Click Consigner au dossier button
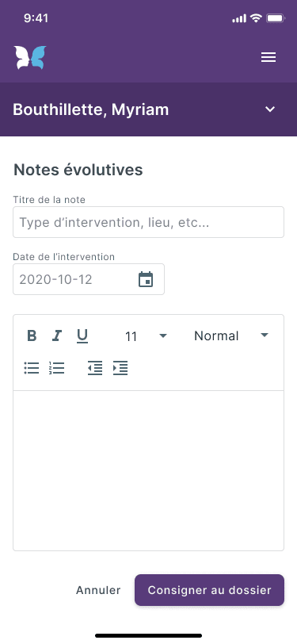The height and width of the screenshot is (644, 297). [210, 590]
